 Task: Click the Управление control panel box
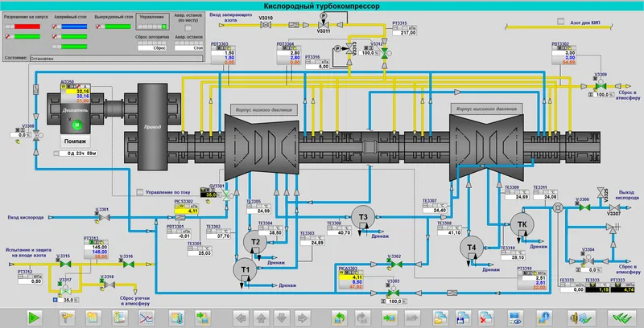tap(152, 23)
